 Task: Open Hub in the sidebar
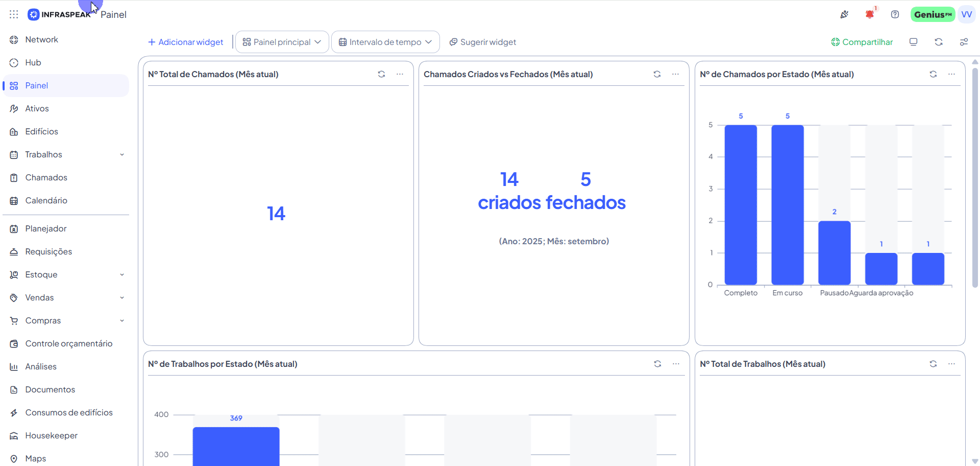click(x=66, y=62)
